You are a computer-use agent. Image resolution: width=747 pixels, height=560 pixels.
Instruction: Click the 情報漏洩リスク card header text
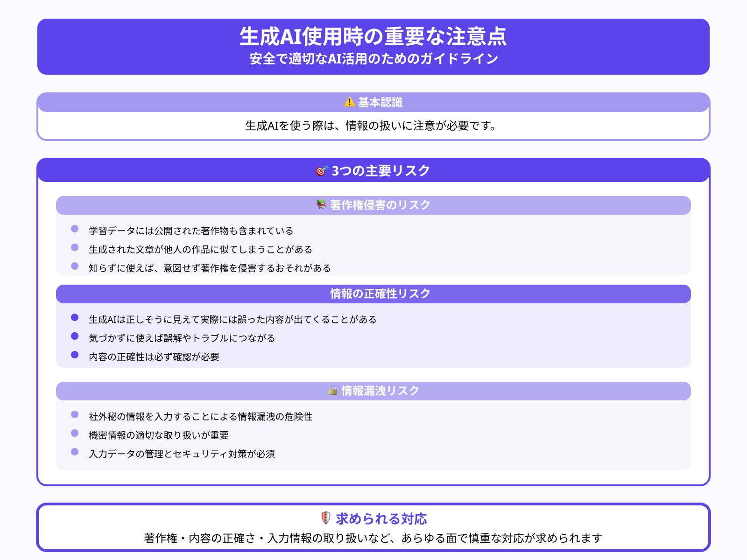[381, 391]
